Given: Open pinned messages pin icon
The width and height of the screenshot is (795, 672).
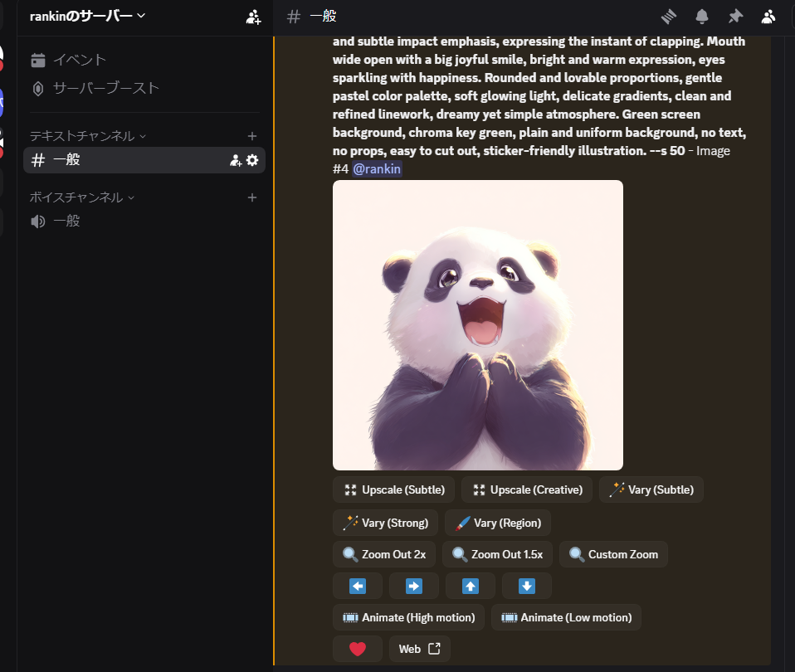Looking at the screenshot, I should tap(735, 17).
